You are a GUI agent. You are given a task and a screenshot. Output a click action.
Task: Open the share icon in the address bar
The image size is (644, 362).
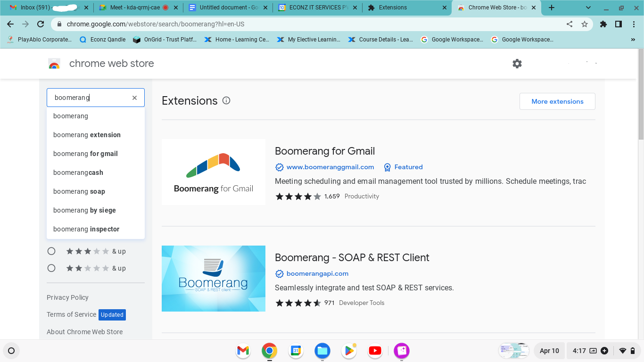tap(570, 24)
